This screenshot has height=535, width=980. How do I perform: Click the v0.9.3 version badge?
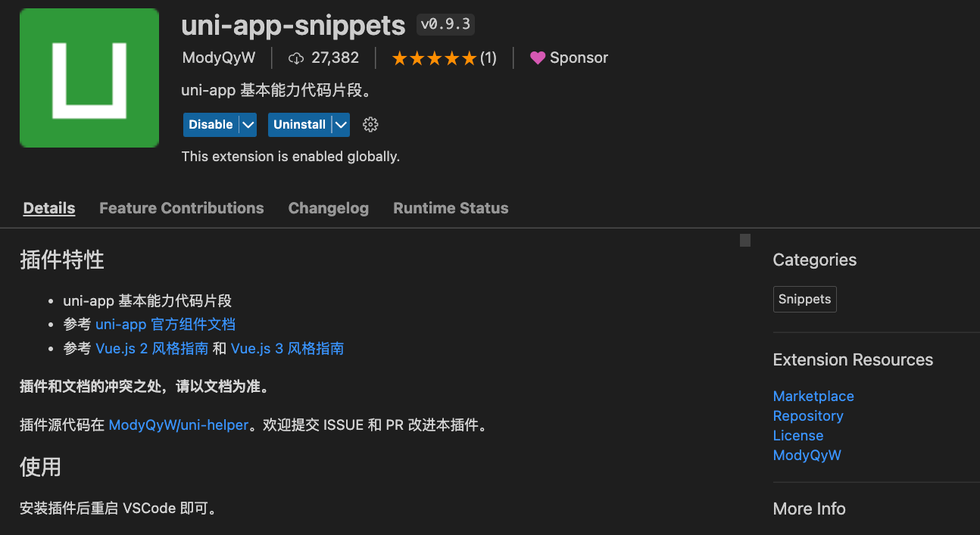[446, 24]
